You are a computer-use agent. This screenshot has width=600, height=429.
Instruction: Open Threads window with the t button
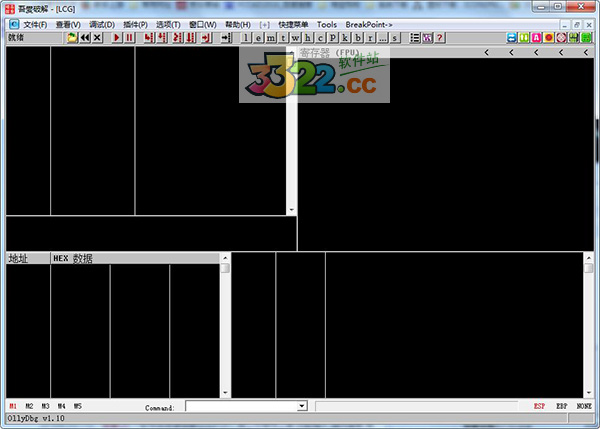pyautogui.click(x=283, y=38)
